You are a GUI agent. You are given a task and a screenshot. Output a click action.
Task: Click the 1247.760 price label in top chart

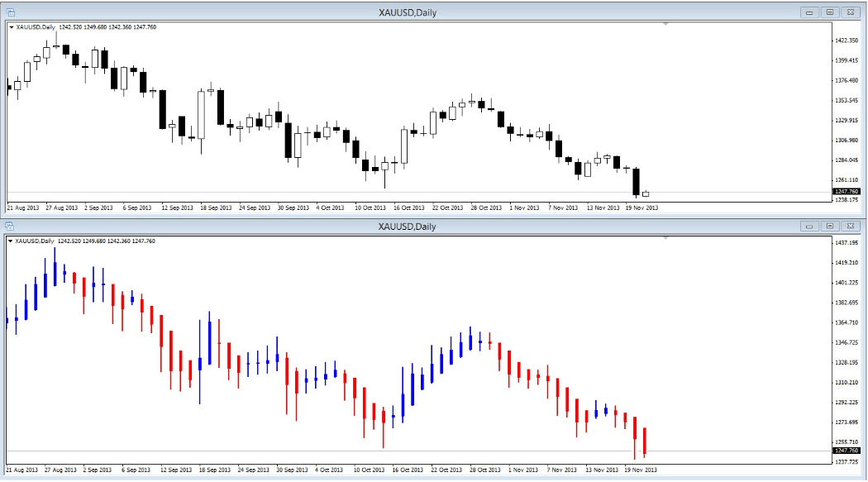(845, 192)
